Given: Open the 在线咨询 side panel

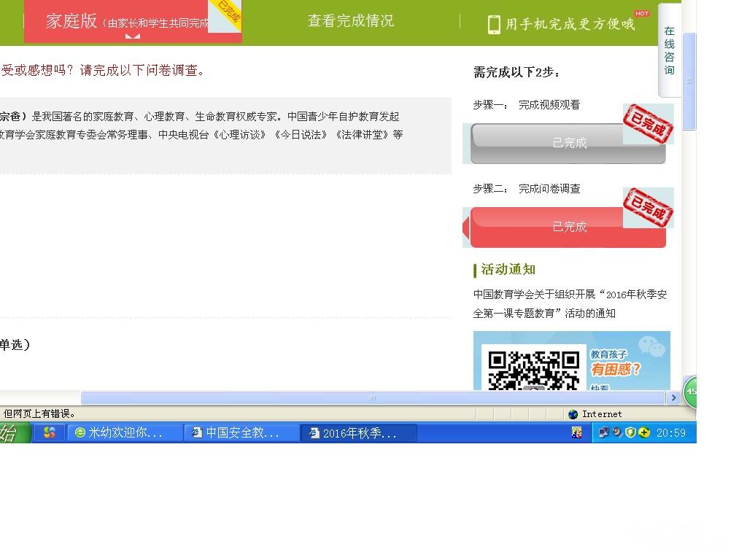Looking at the screenshot, I should 669,51.
